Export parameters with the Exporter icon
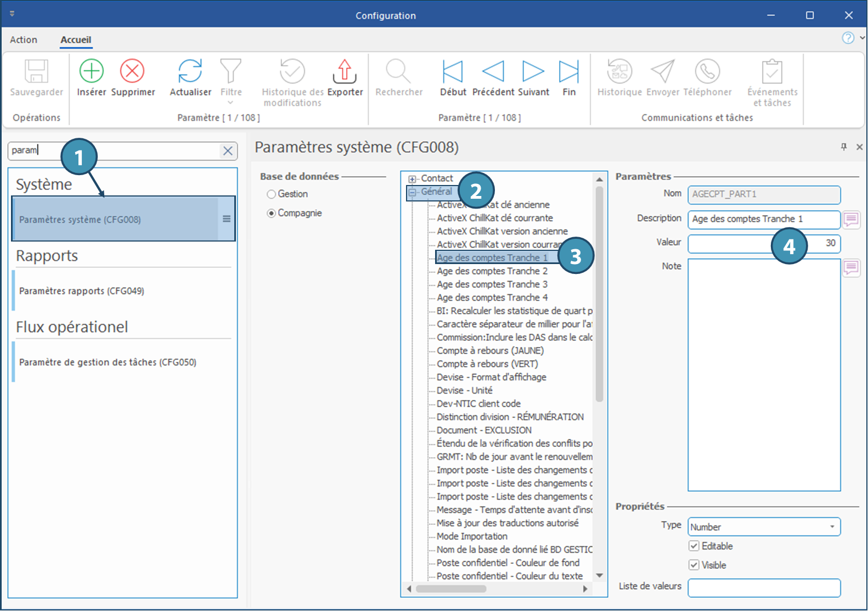This screenshot has width=868, height=611. tap(345, 71)
